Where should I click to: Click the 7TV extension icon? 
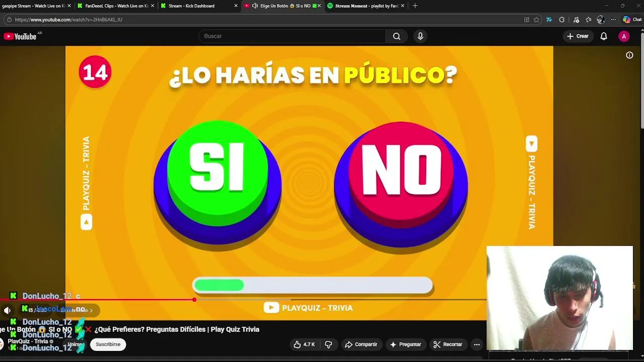coord(549,20)
